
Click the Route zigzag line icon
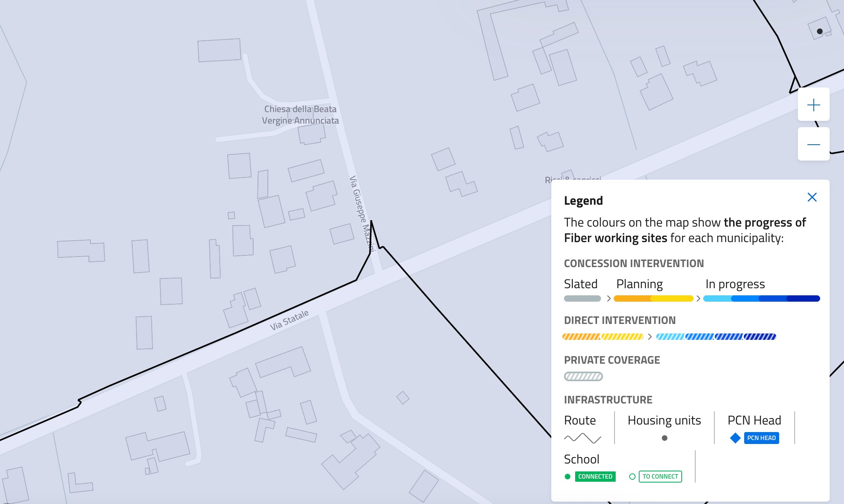[583, 438]
